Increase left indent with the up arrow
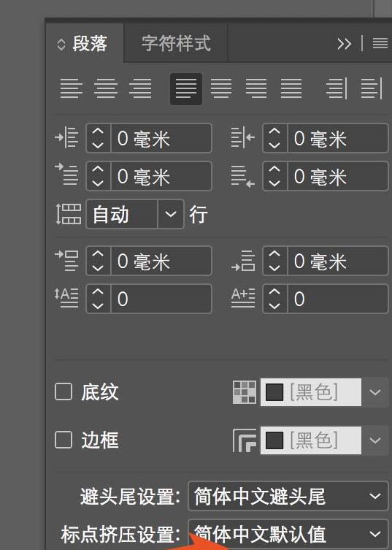The height and width of the screenshot is (550, 392). click(x=98, y=131)
